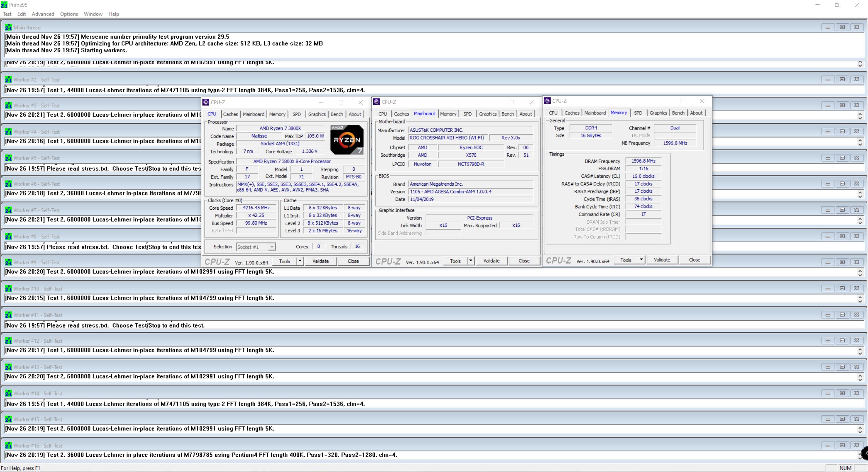Maximize the Worker #15 child window

pos(842,419)
